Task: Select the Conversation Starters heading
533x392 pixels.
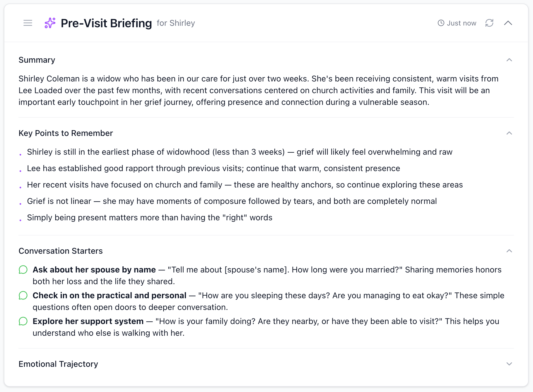Action: point(61,251)
